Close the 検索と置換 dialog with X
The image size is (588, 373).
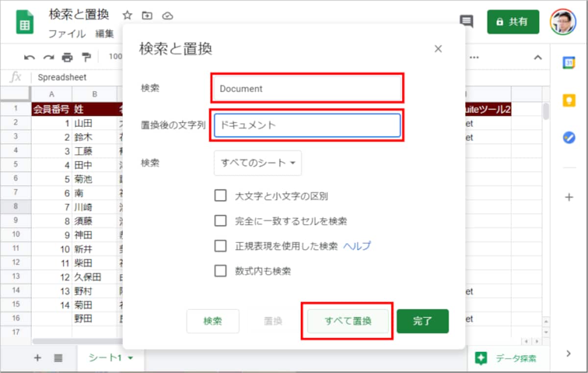438,49
